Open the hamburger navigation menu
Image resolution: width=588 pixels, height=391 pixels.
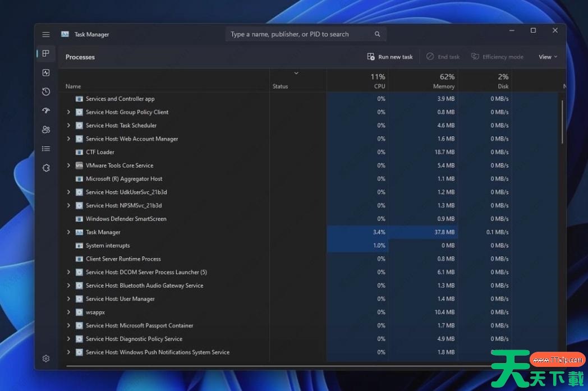[46, 34]
